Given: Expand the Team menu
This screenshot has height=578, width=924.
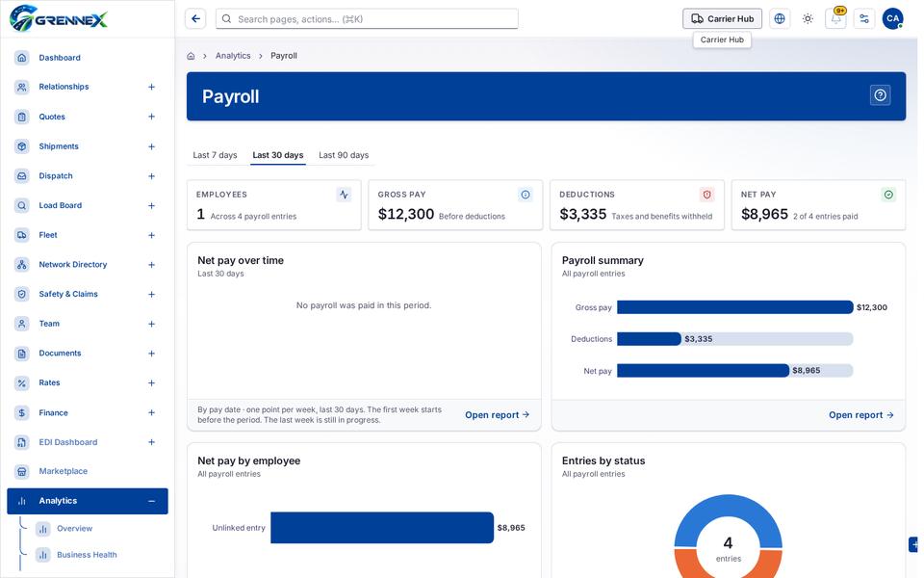Looking at the screenshot, I should click(151, 324).
